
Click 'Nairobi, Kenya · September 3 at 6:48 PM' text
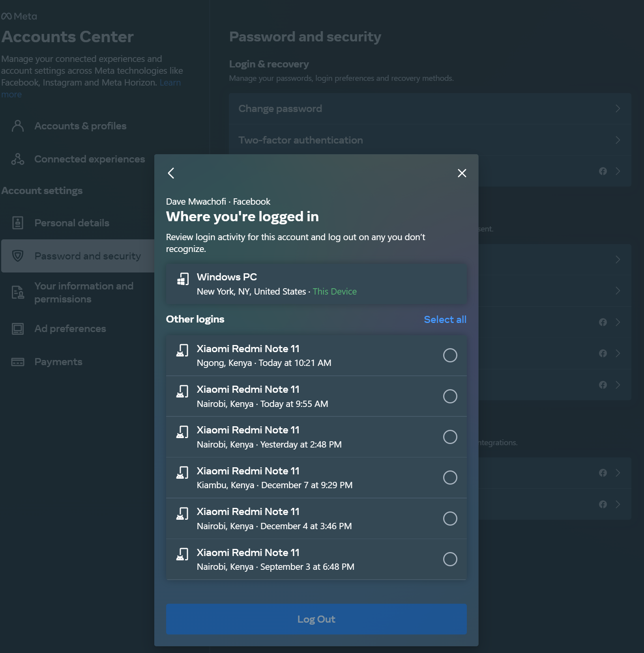275,567
